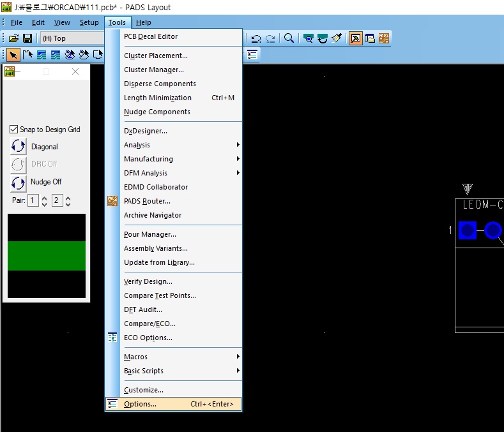Decrease the second Pair layer value

click(68, 204)
